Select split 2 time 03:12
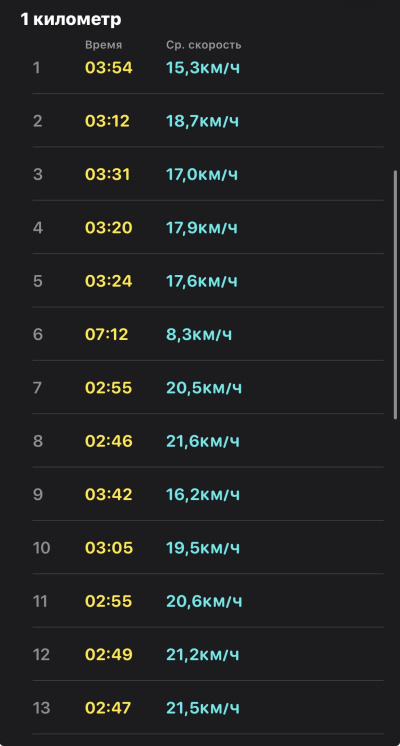400x746 pixels. click(x=107, y=121)
